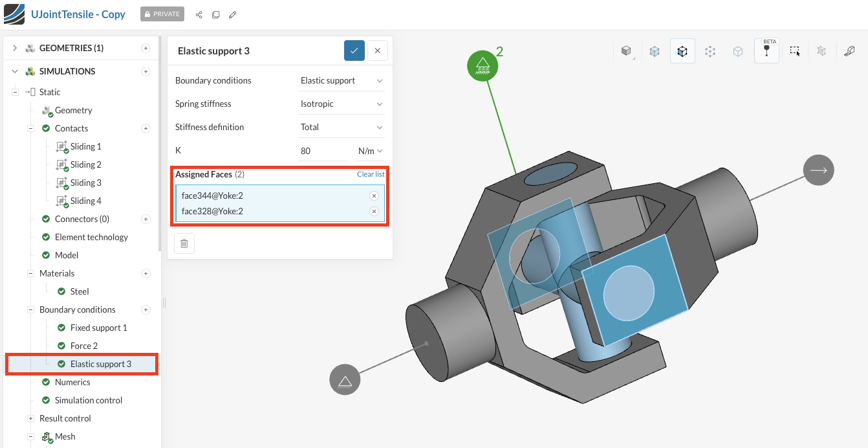The image size is (868, 448).
Task: Click the greyed mesh cube icon
Action: pyautogui.click(x=821, y=50)
